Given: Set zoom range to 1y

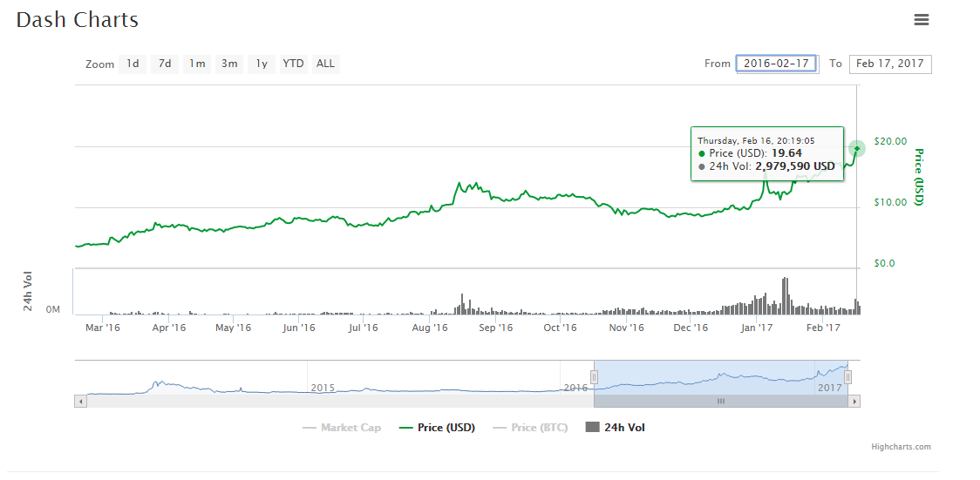Looking at the screenshot, I should (262, 64).
